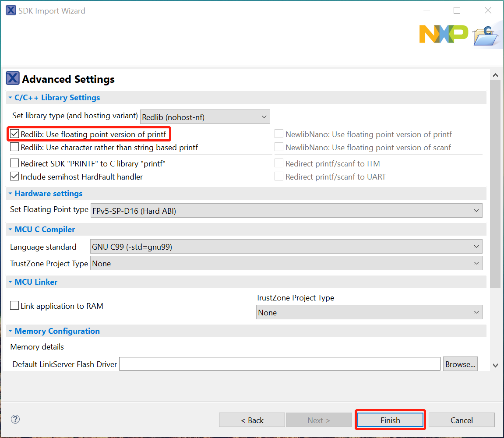Enable Redlib character based printf checkbox

click(x=14, y=148)
